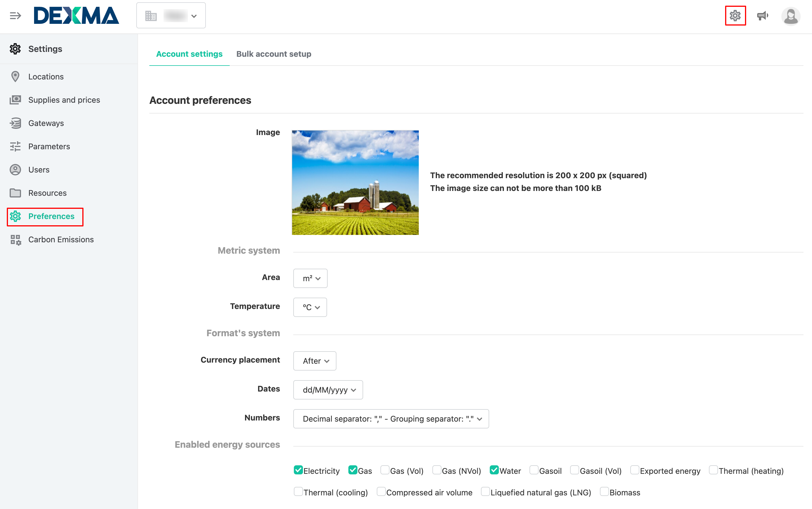
Task: Enable Gasoil energy source
Action: click(x=534, y=470)
